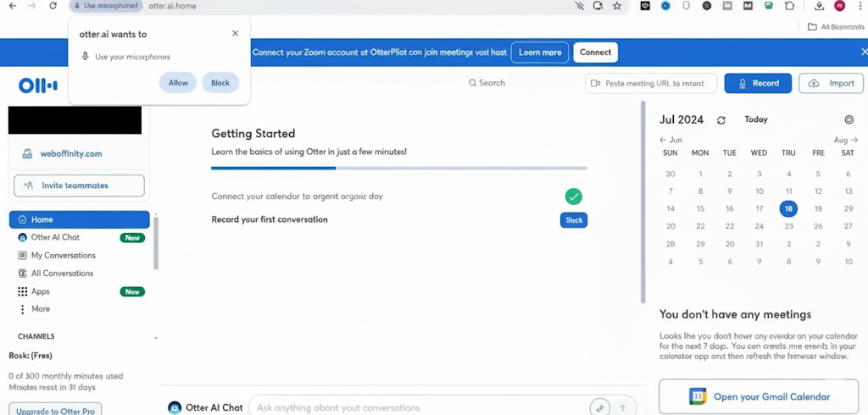The image size is (868, 415).
Task: Click the send arrow in chat bar
Action: (623, 407)
